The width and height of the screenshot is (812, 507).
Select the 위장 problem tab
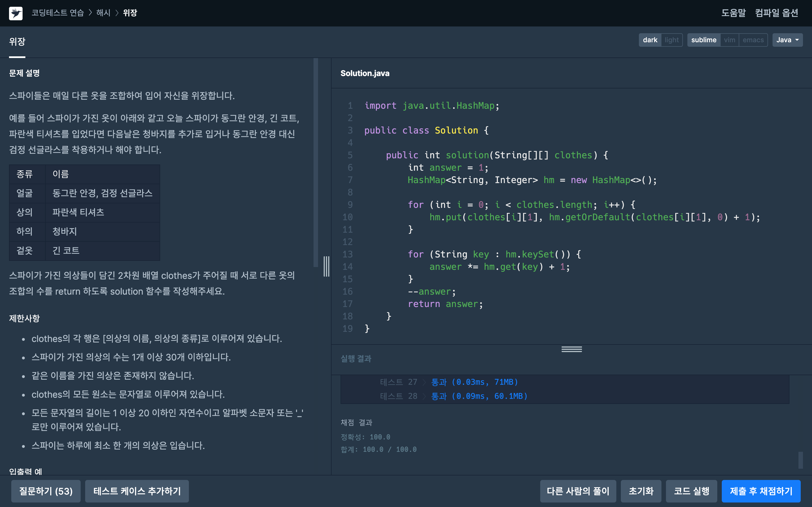coord(17,42)
